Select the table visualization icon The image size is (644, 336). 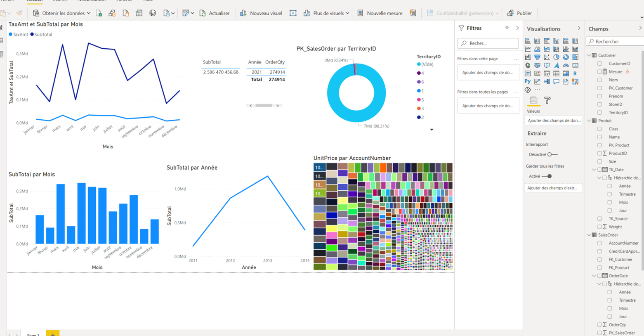pos(557,73)
